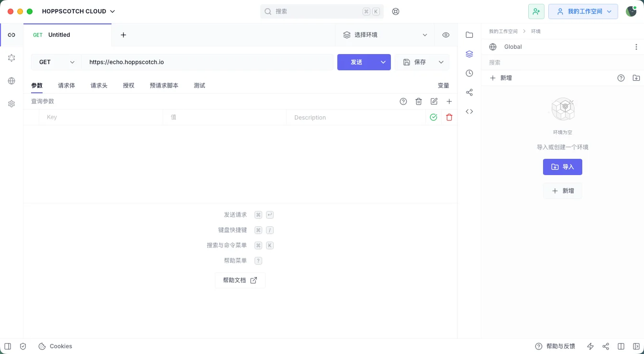Expand the 选择环境 environment selector
The height and width of the screenshot is (354, 644).
coord(385,35)
